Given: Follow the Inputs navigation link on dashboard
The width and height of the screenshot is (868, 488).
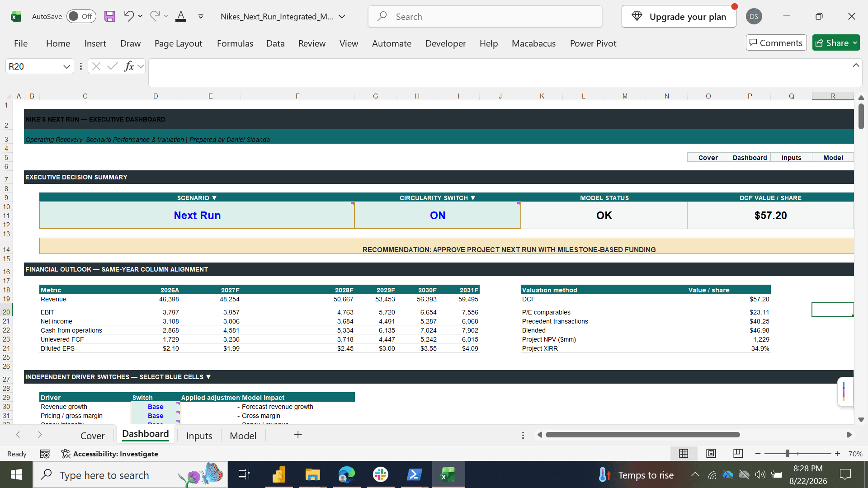Looking at the screenshot, I should [x=791, y=158].
